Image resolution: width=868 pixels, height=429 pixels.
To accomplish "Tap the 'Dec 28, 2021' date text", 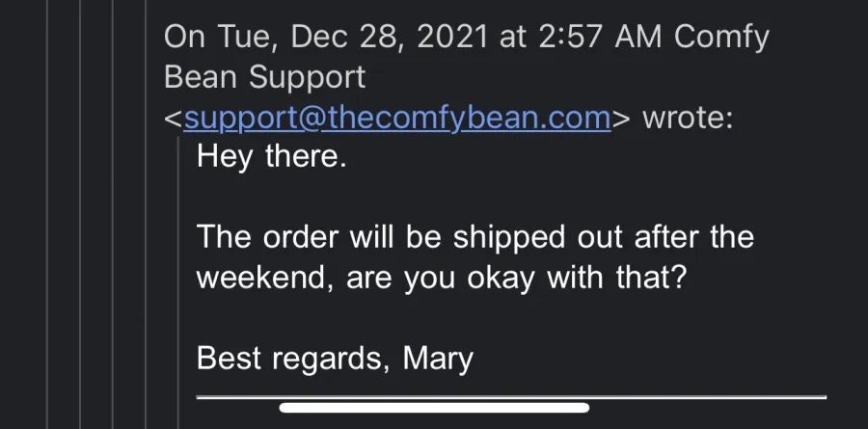I will click(390, 37).
